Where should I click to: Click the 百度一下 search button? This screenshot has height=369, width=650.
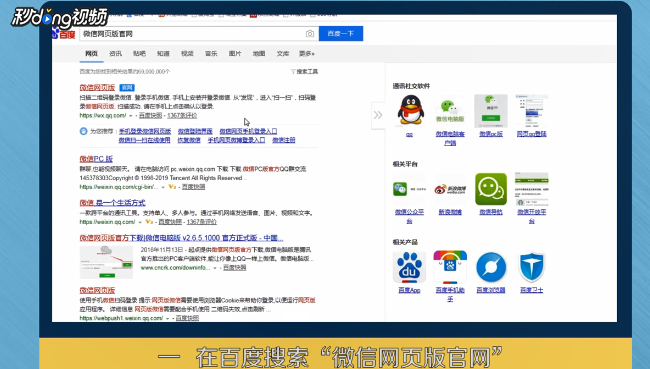click(341, 34)
